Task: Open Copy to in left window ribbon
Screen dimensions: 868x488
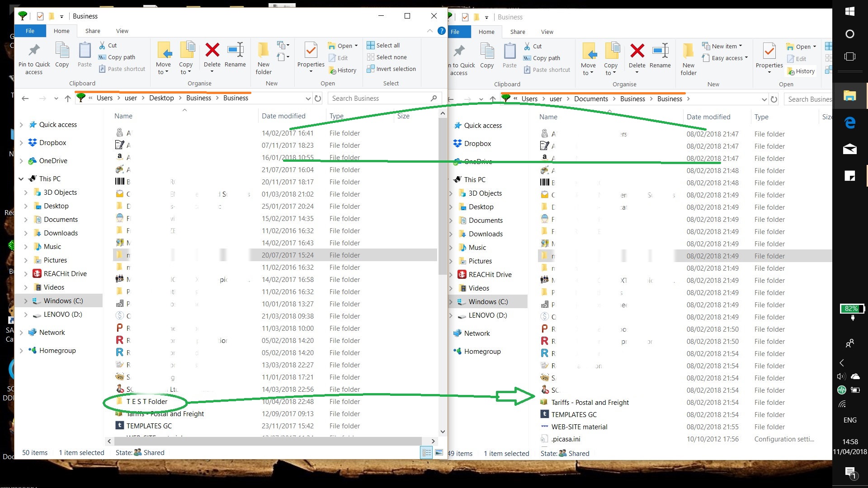Action: tap(186, 58)
